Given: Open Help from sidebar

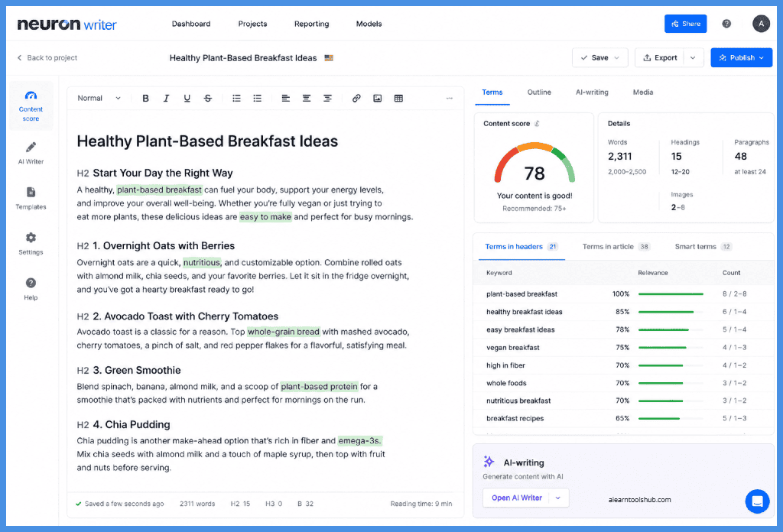Looking at the screenshot, I should click(31, 289).
